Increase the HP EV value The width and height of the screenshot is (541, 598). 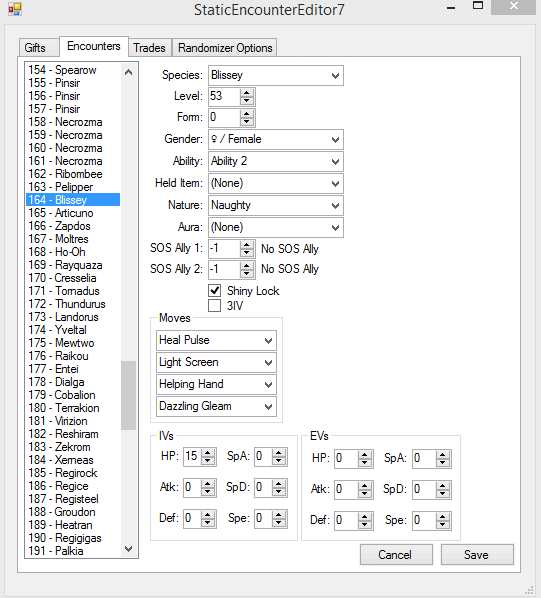pos(365,455)
